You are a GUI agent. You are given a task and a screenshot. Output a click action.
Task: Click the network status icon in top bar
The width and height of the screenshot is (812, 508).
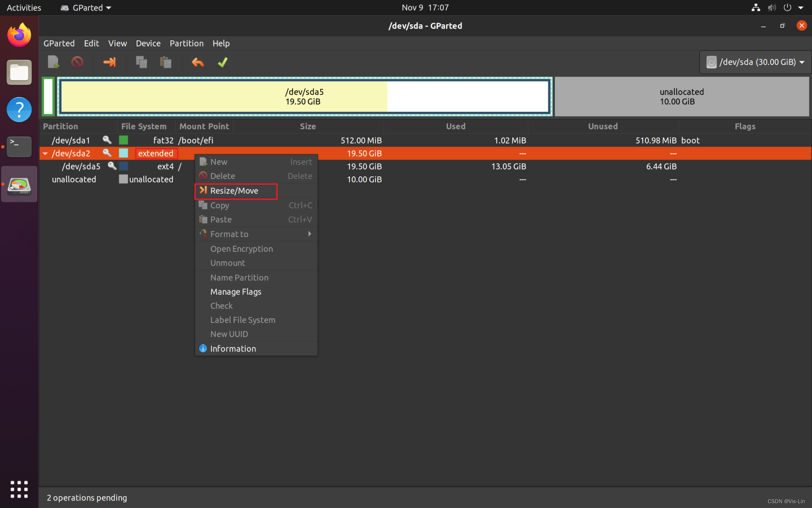click(756, 7)
